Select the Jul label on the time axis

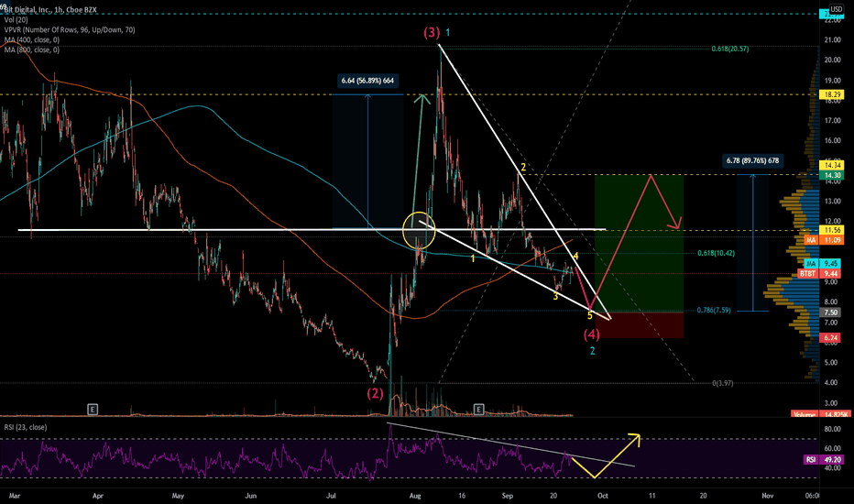[331, 496]
